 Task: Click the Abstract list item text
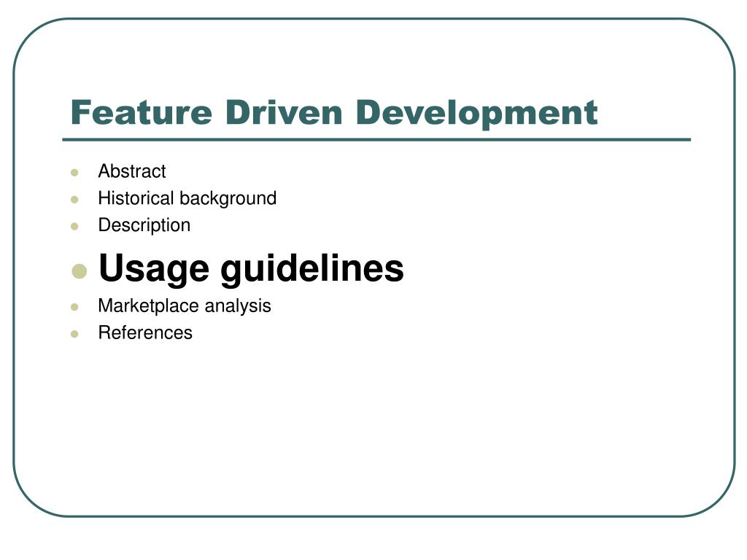(x=131, y=171)
